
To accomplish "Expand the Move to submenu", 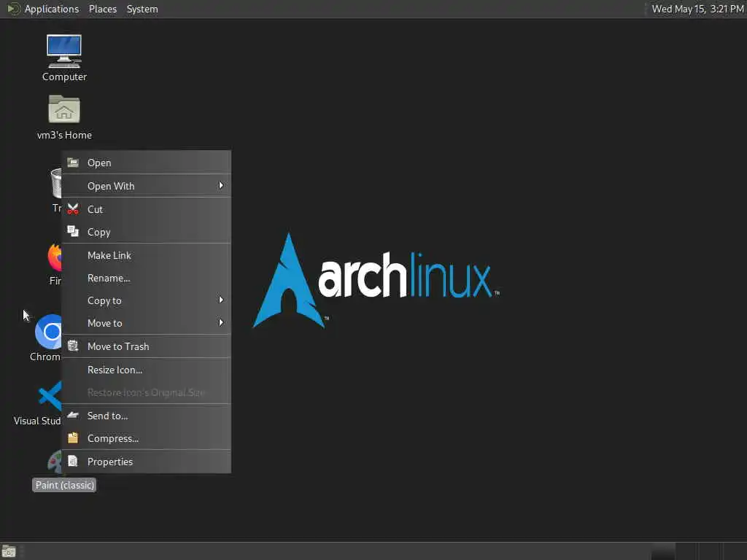I will pos(146,323).
